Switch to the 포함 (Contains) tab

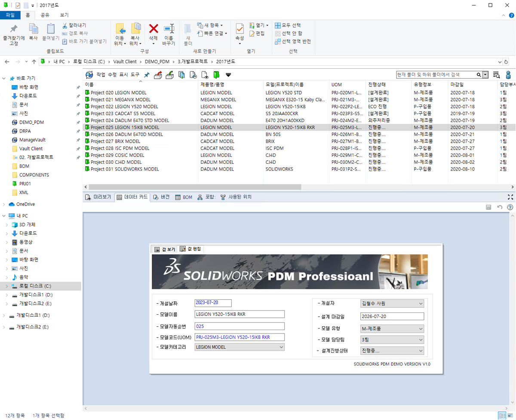click(206, 197)
